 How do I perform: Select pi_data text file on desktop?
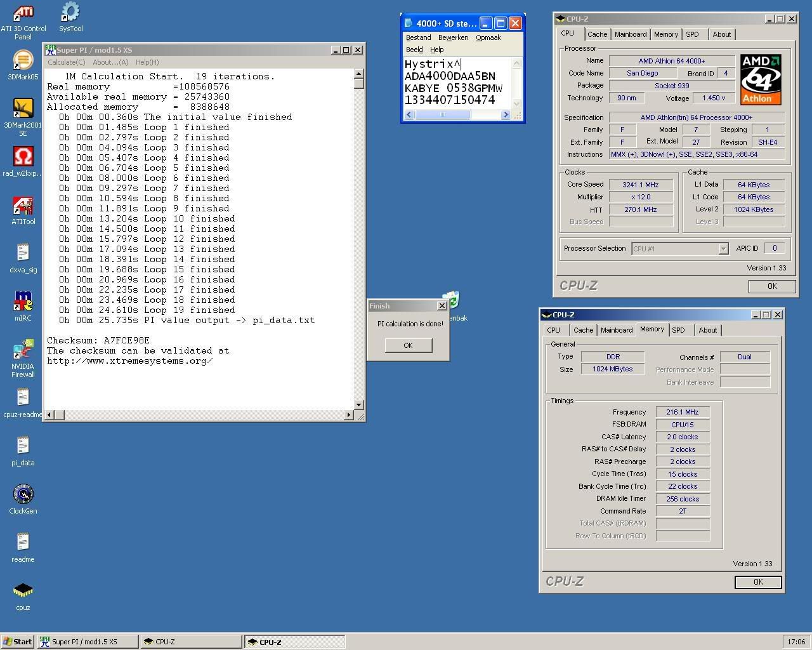pos(23,446)
